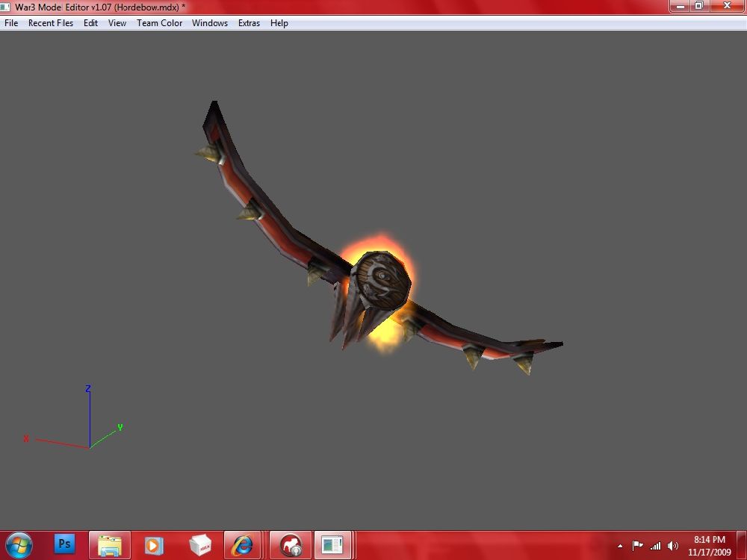747x560 pixels.
Task: Open the Action Center flag icon
Action: pyautogui.click(x=637, y=546)
